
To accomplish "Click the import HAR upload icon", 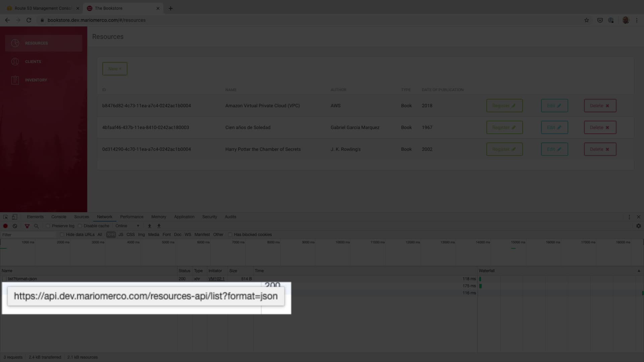I will pos(150,226).
